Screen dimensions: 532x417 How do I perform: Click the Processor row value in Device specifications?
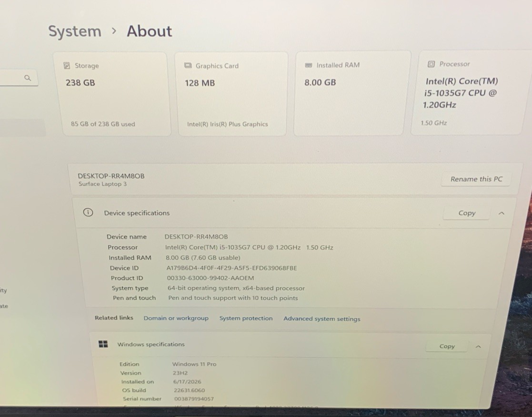(249, 247)
